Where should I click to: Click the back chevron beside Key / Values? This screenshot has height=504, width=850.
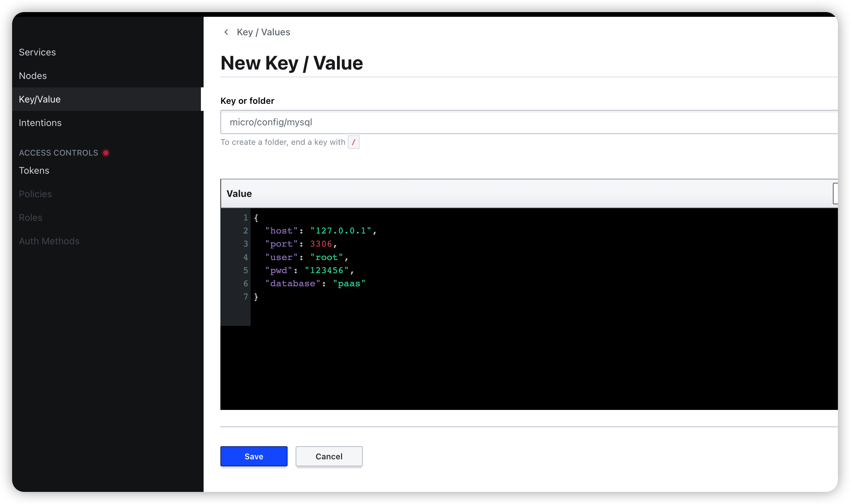226,32
